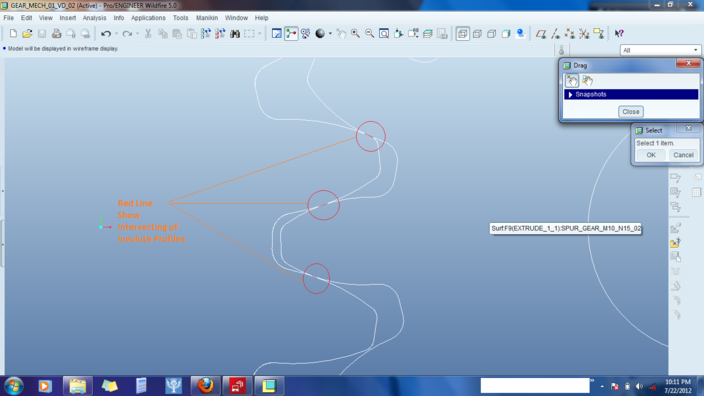Switch to Wireframe display mode
704x396 pixels.
462,34
